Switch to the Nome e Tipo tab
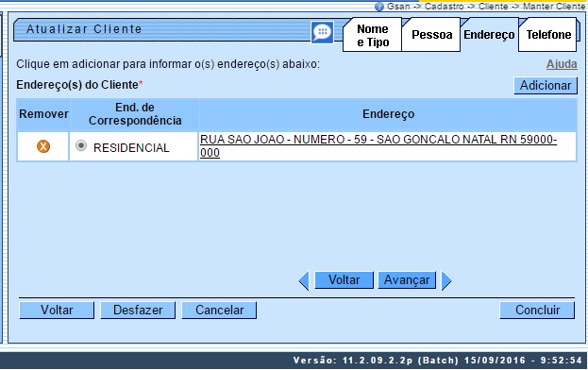This screenshot has height=370, width=588. (372, 35)
